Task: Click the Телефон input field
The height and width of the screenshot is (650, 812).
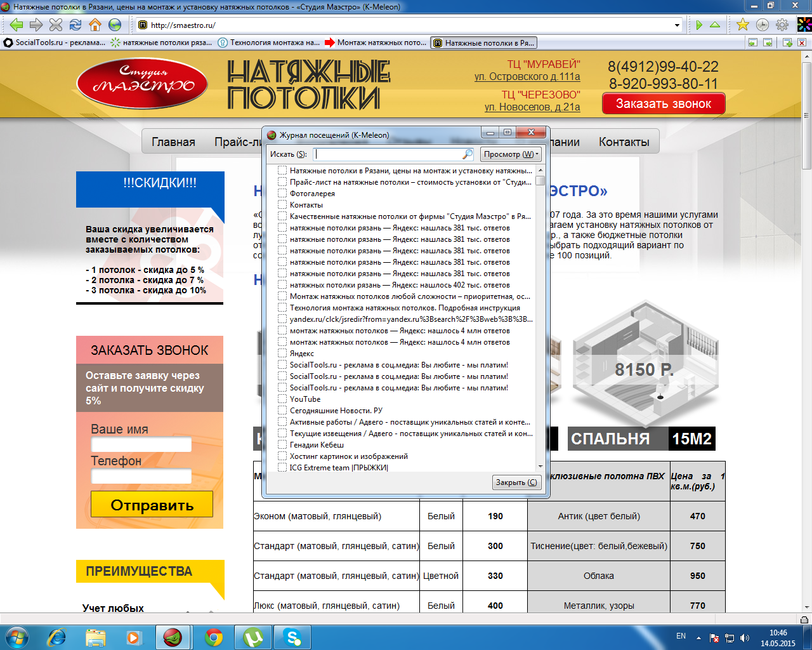Action: click(x=141, y=476)
